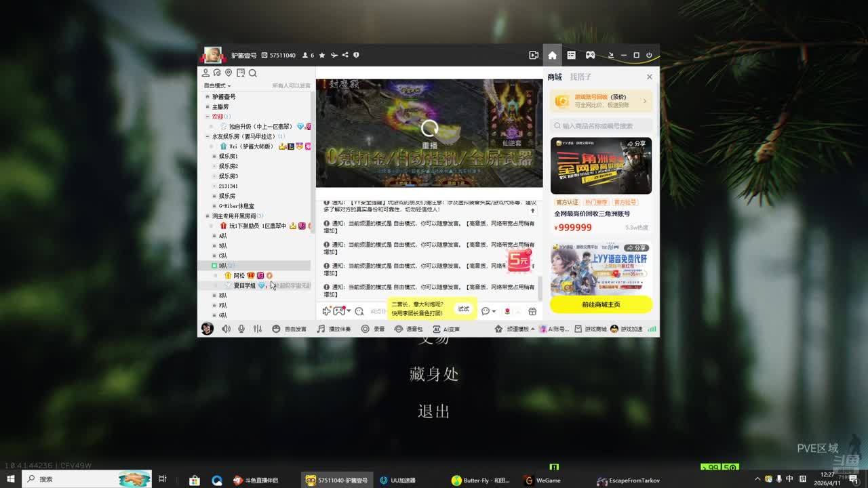Click the game controller icon in chat toolbar
Screen dimensions: 868x488
pyautogui.click(x=338, y=311)
